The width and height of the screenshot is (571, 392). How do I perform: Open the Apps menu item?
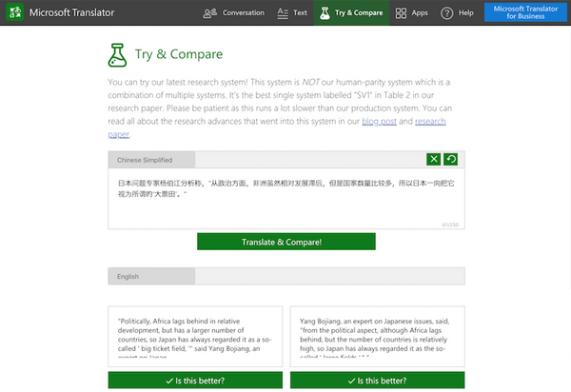click(411, 13)
